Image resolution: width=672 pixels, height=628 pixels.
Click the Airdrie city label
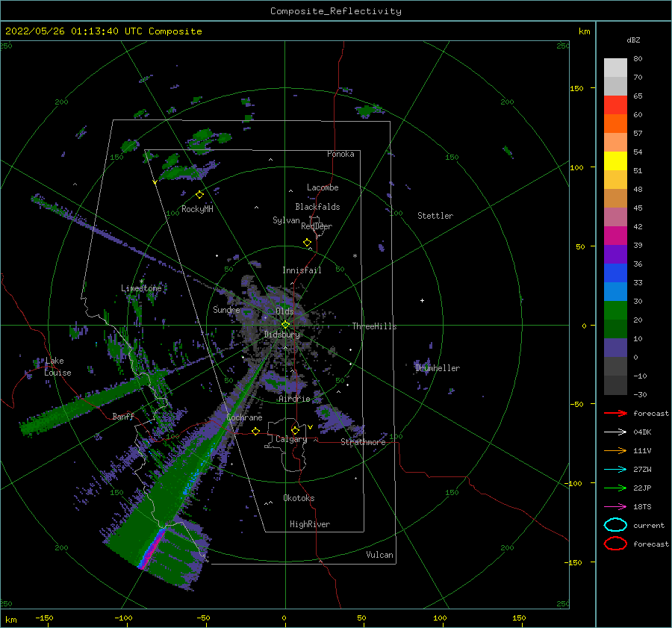coord(294,399)
